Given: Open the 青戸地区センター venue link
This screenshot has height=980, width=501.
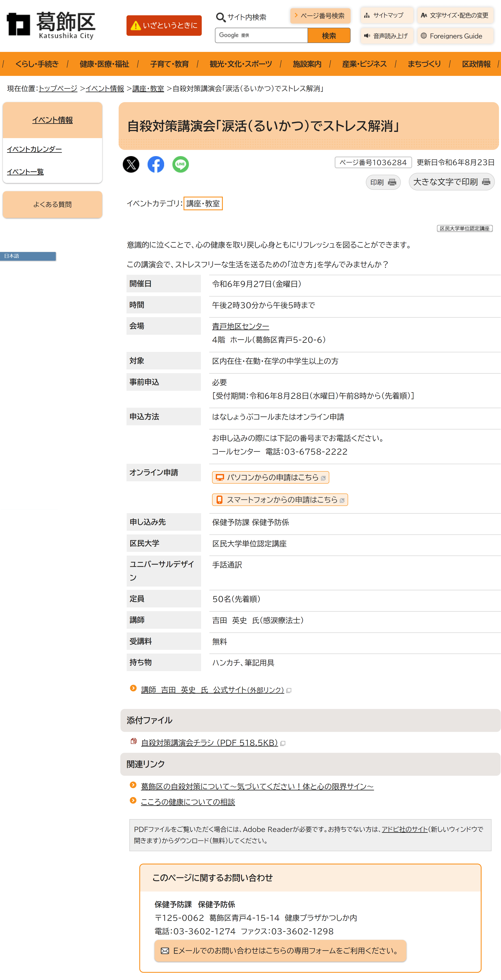Looking at the screenshot, I should click(240, 326).
